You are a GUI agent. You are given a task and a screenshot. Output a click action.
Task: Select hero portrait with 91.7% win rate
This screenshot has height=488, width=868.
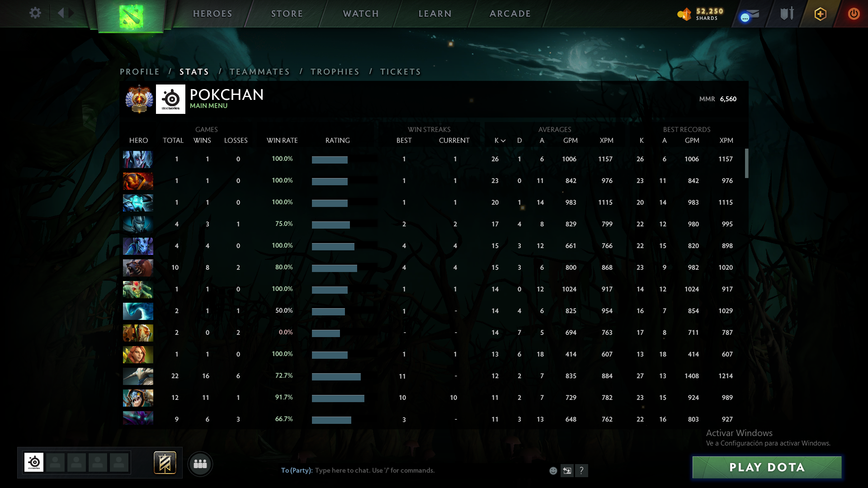point(138,398)
